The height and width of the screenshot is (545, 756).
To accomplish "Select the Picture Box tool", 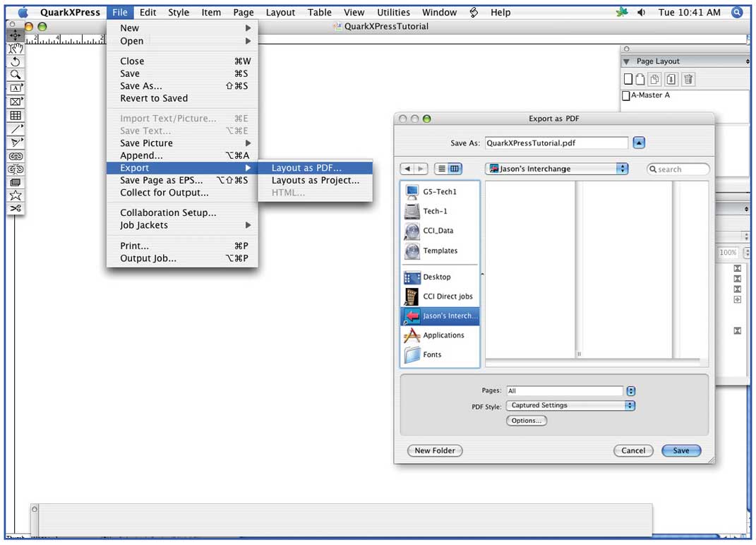I will pos(16,102).
